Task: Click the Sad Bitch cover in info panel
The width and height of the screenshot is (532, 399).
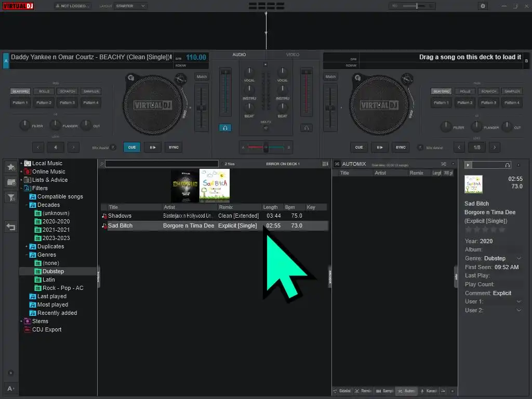Action: point(473,184)
